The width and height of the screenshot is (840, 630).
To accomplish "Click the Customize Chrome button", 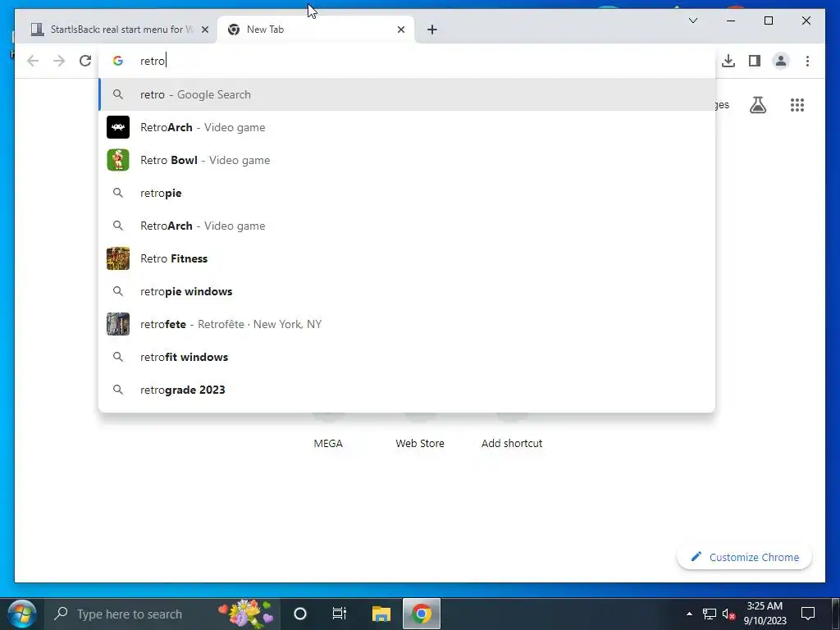I will [744, 557].
